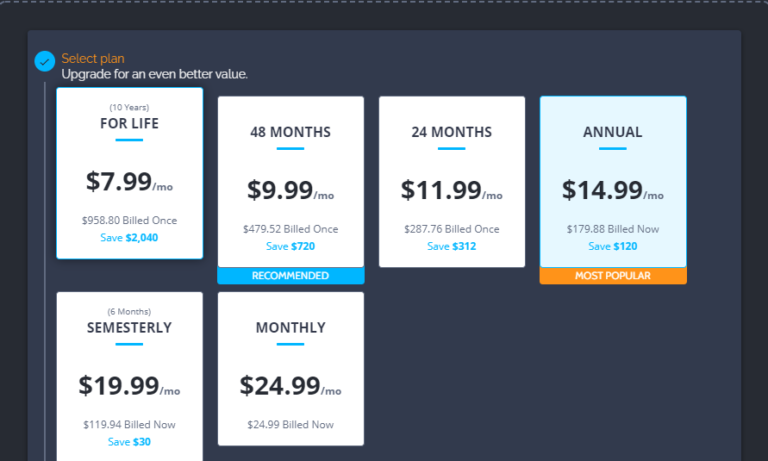The width and height of the screenshot is (768, 461).
Task: Click the Save $312 text
Action: [x=451, y=246]
